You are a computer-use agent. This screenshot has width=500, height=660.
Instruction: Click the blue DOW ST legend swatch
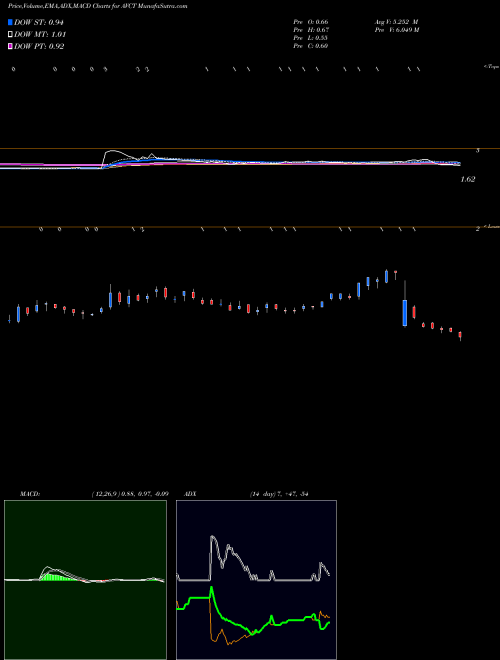click(x=10, y=22)
